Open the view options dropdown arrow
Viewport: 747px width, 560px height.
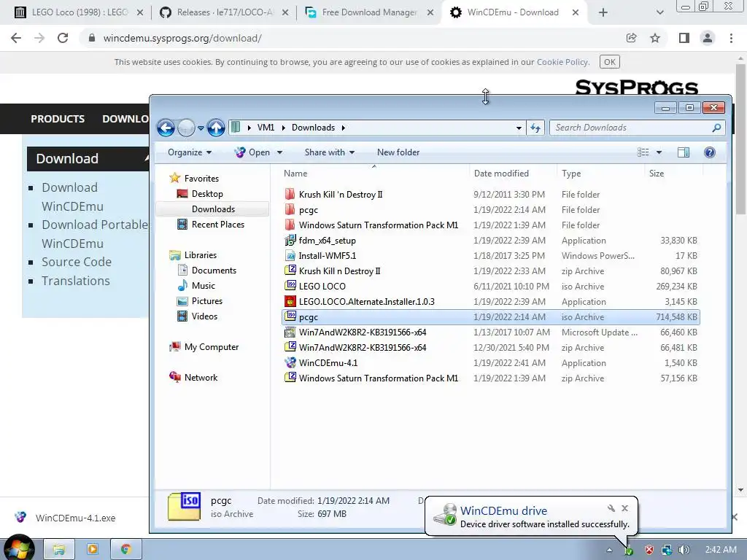tap(659, 152)
